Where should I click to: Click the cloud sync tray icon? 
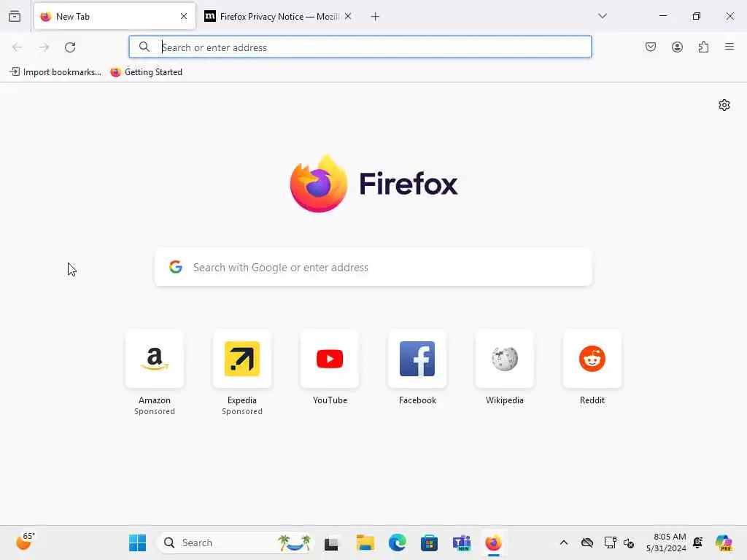[587, 542]
